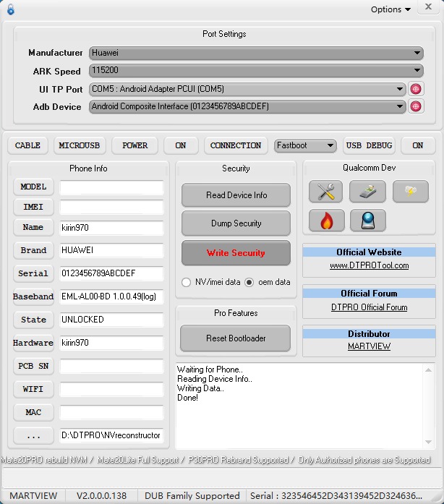The width and height of the screenshot is (444, 504).
Task: Select the oem data radio option
Action: click(x=249, y=282)
